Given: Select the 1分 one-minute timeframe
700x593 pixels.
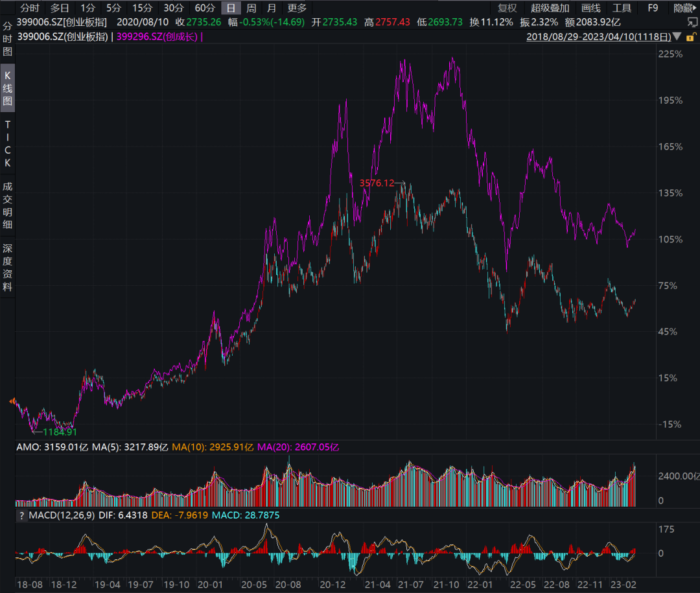Looking at the screenshot, I should [88, 8].
